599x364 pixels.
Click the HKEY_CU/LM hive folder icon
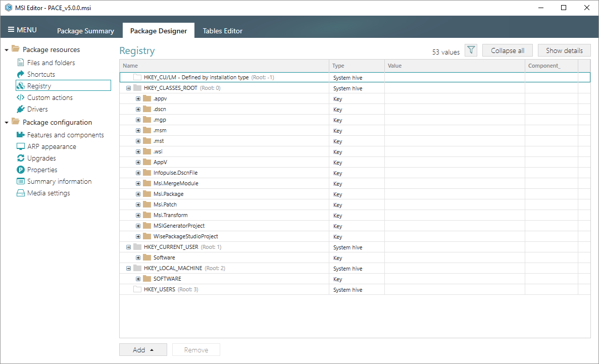(137, 77)
